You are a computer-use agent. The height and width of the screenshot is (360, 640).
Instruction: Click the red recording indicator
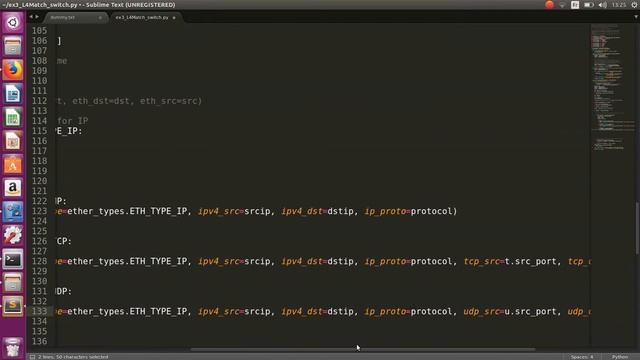(549, 5)
